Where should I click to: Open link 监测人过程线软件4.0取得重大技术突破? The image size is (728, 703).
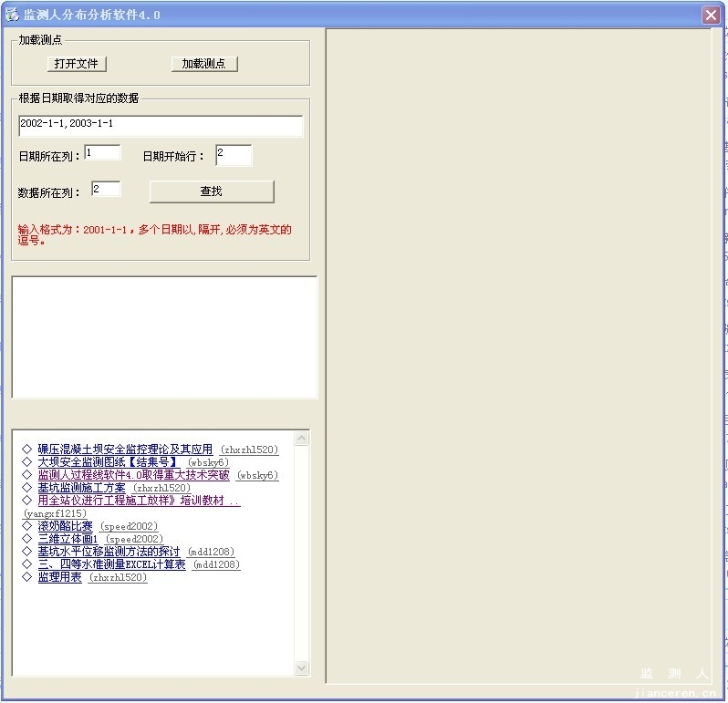134,475
